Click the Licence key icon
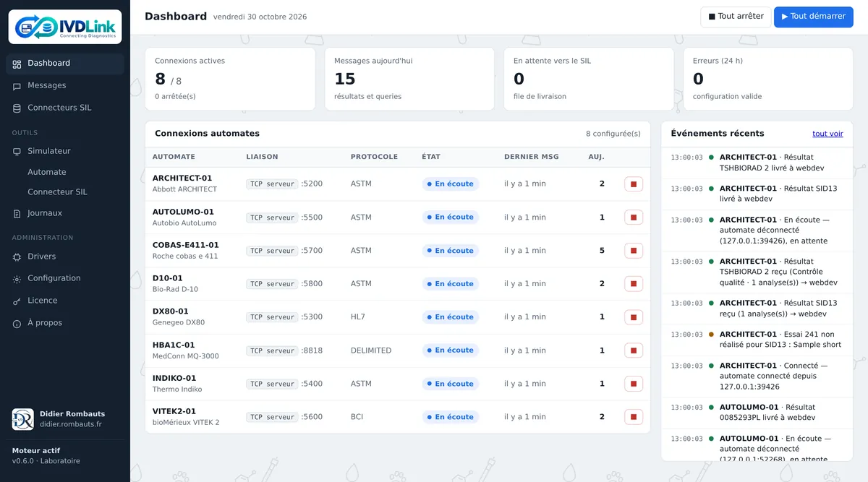Screen dimensions: 868x482 17,301
